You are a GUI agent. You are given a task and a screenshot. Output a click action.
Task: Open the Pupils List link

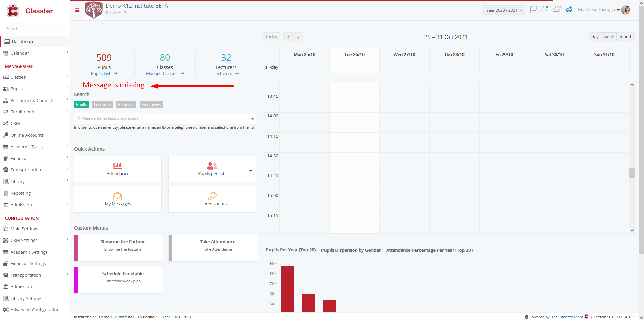coord(104,74)
